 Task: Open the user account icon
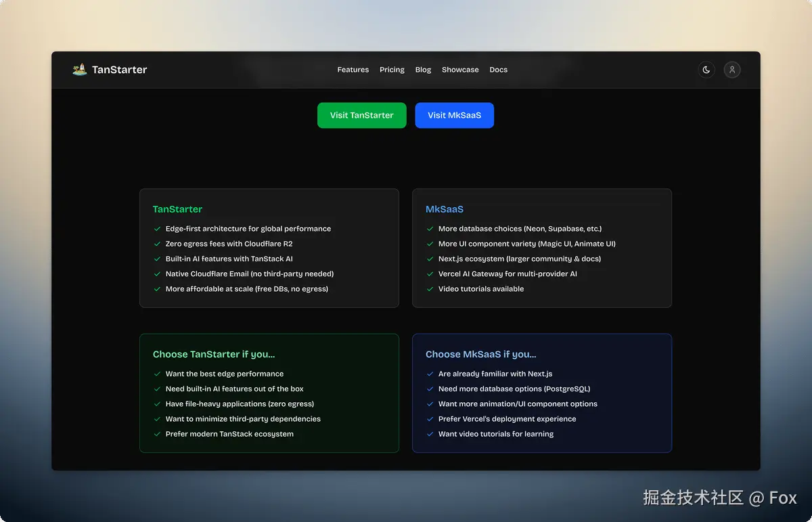[732, 70]
